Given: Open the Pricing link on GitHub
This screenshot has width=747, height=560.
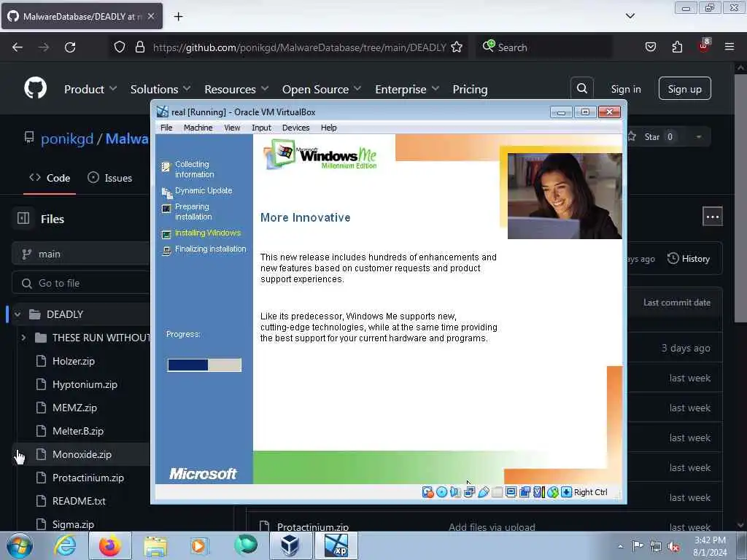Looking at the screenshot, I should [x=470, y=89].
